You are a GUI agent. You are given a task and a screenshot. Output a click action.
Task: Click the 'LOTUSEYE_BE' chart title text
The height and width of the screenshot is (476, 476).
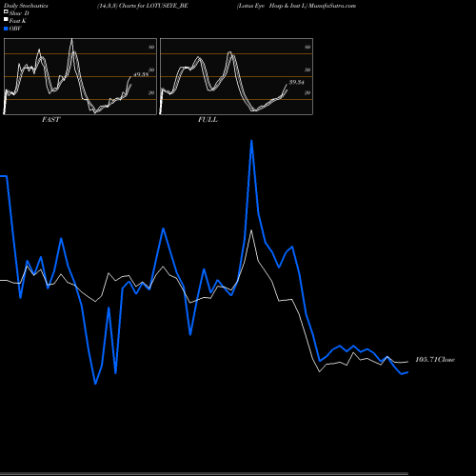pos(167,6)
